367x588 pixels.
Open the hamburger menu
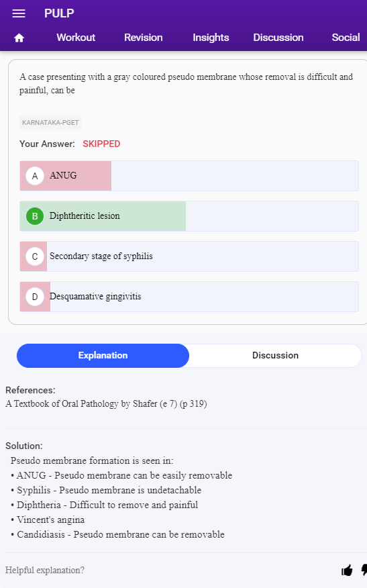(x=19, y=13)
